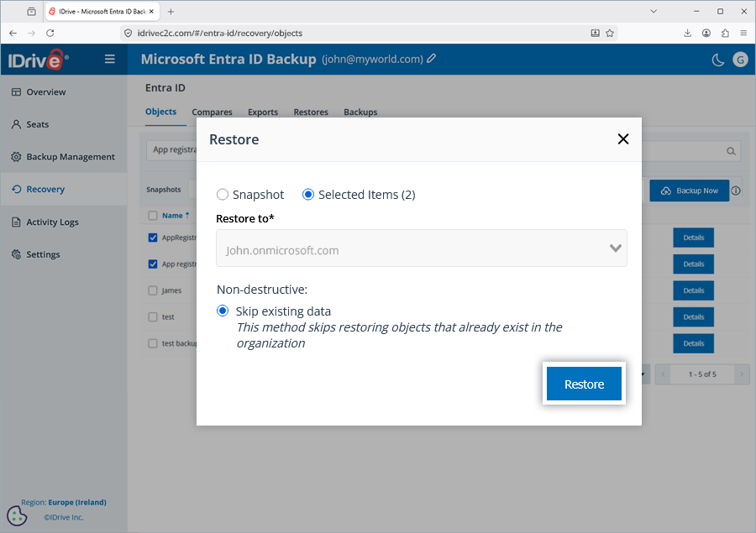
Task: List all tabs chevron
Action: [654, 11]
